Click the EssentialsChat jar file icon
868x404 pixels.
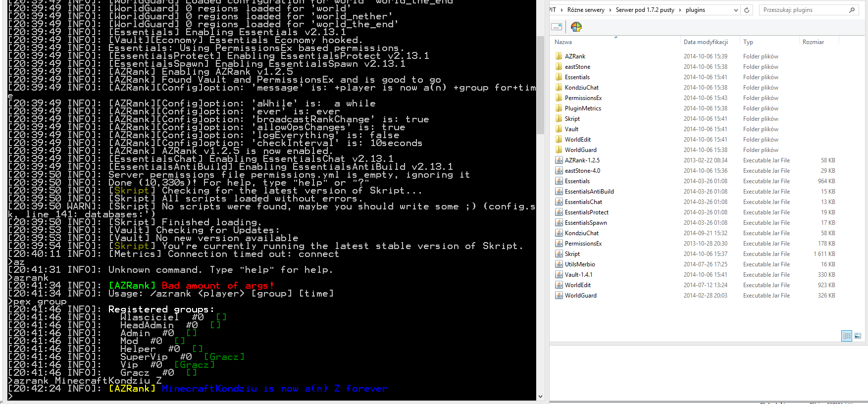pyautogui.click(x=559, y=202)
